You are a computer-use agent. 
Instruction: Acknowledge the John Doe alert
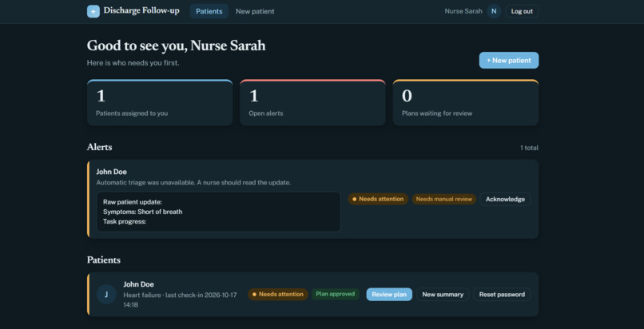click(x=505, y=200)
